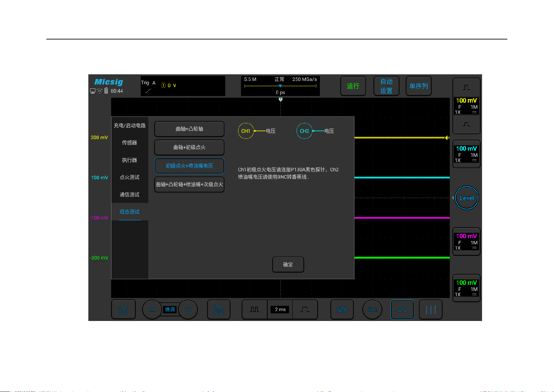Image resolution: width=554 pixels, height=392 pixels.
Task: Click the 00:44 time display
Action: pos(117,91)
